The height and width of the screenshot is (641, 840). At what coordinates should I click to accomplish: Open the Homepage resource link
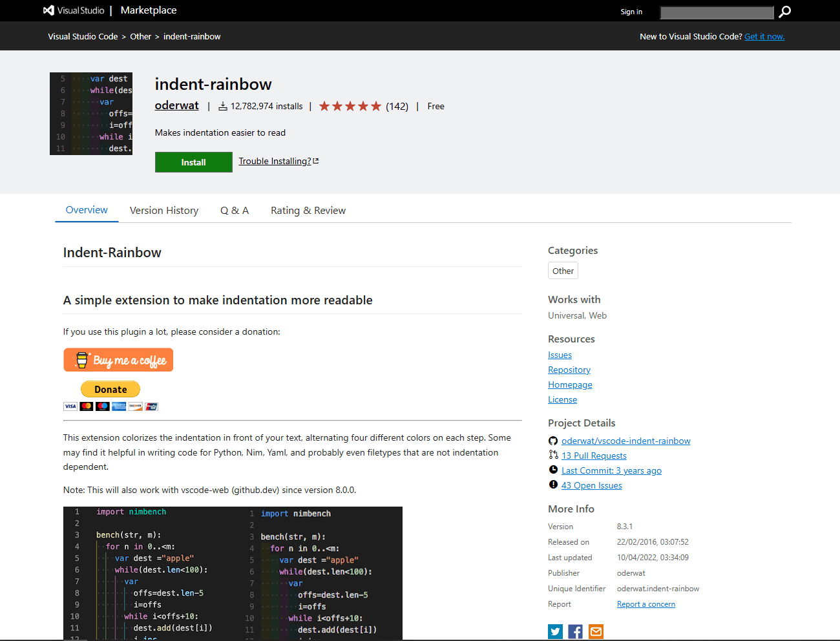[570, 384]
